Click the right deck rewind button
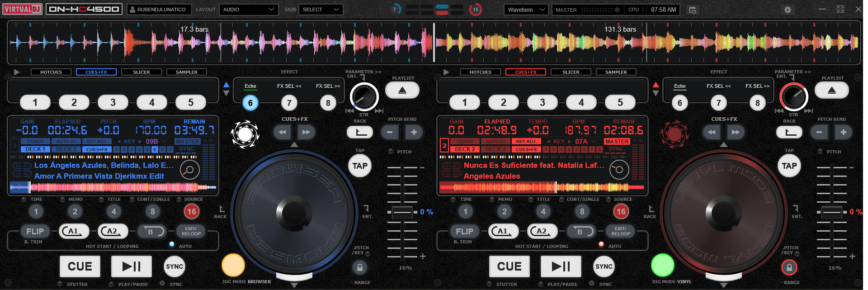868x290 pixels. [x=712, y=132]
